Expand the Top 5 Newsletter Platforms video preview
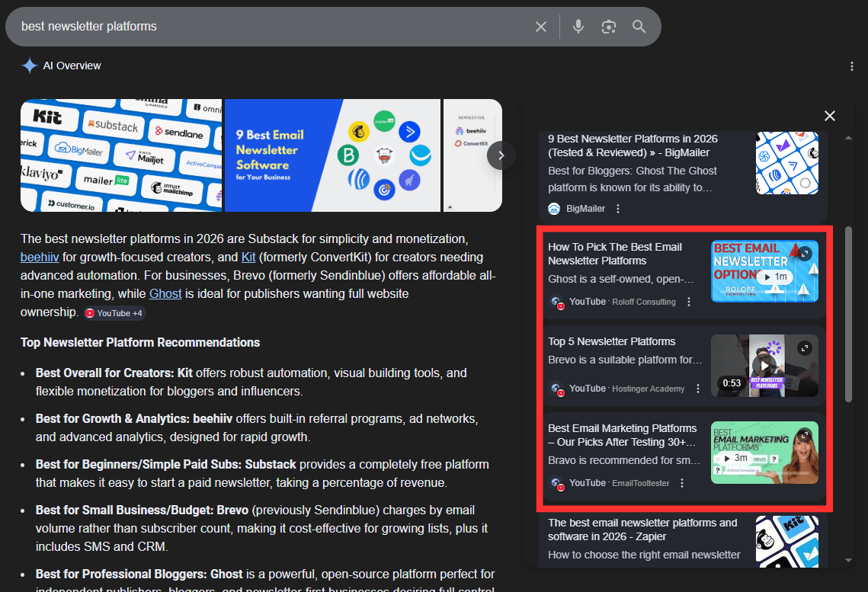Screen dimensions: 868x592 pos(804,347)
